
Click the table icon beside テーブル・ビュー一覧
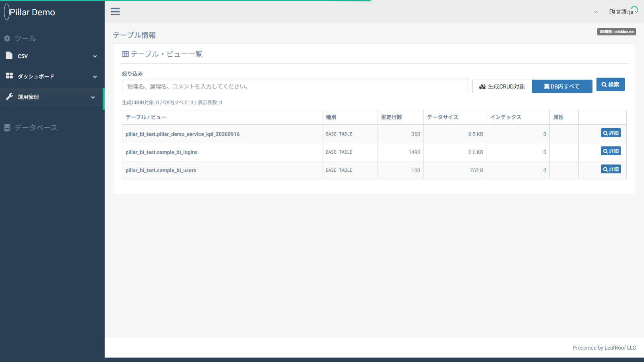125,54
